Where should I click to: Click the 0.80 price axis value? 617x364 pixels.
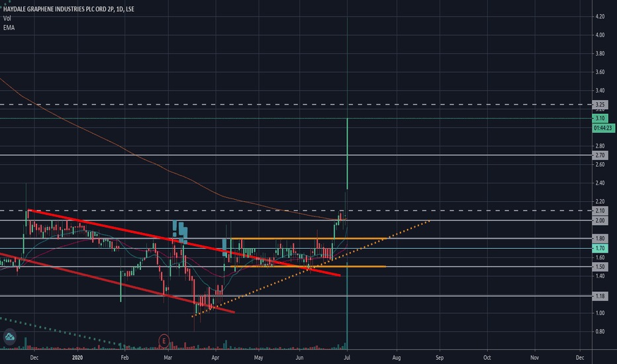(x=600, y=332)
